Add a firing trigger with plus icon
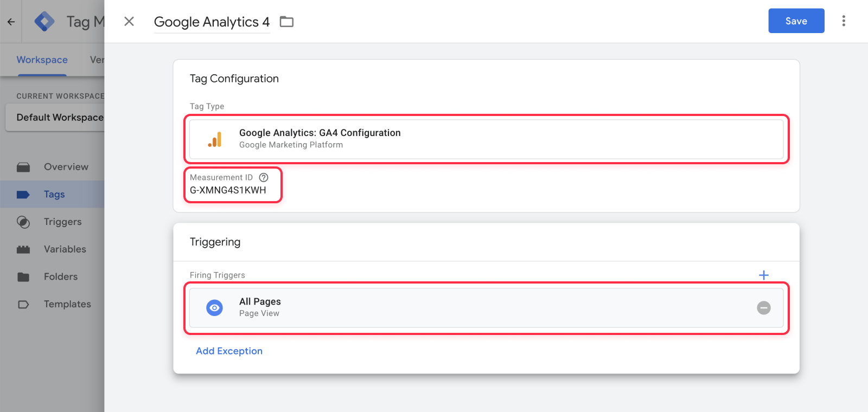 pyautogui.click(x=764, y=275)
